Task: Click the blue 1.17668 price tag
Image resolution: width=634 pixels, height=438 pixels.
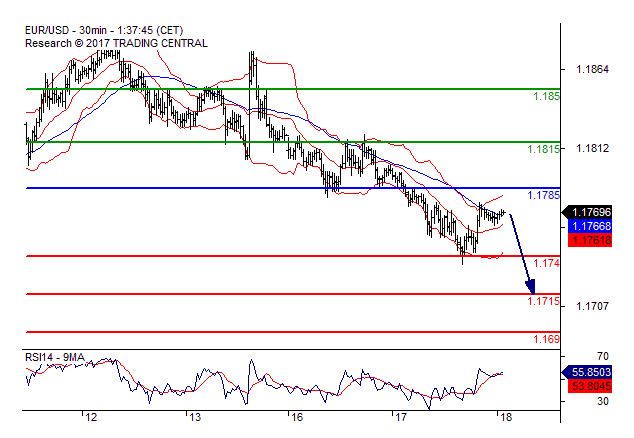Action: point(590,226)
